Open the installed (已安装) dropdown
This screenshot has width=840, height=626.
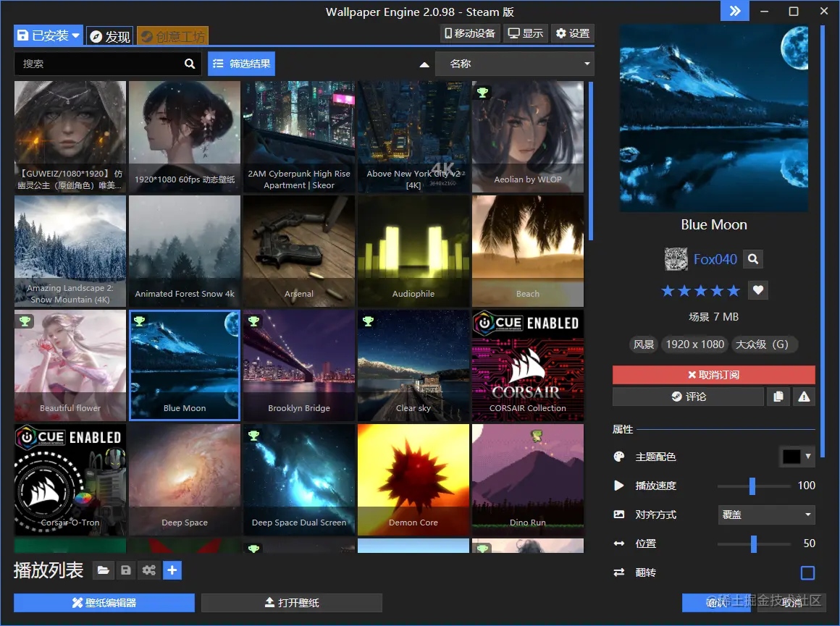click(x=49, y=35)
